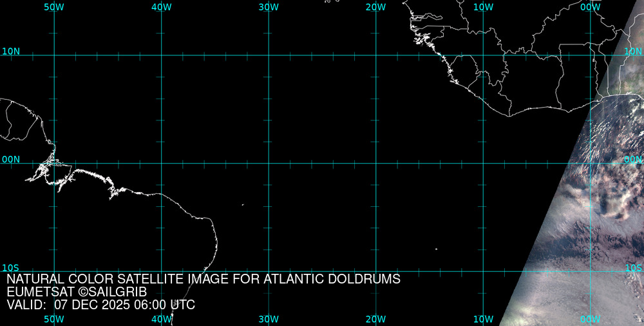Screen dimensions: 644x326
Task: Select the 30W label on the bottom edge
Action: (269, 319)
